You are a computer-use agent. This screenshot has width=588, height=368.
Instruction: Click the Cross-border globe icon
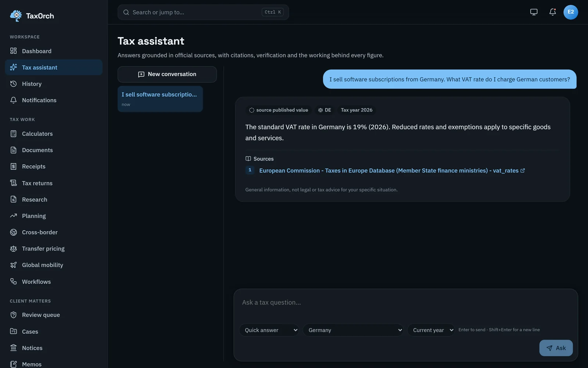(x=14, y=232)
